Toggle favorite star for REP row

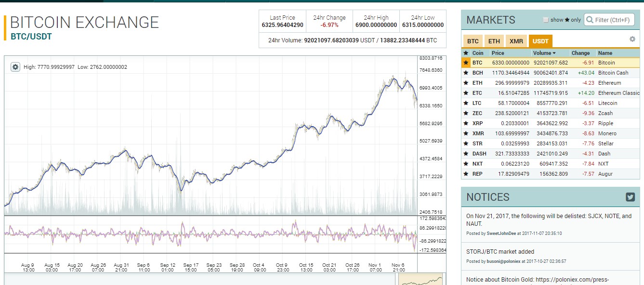point(466,174)
